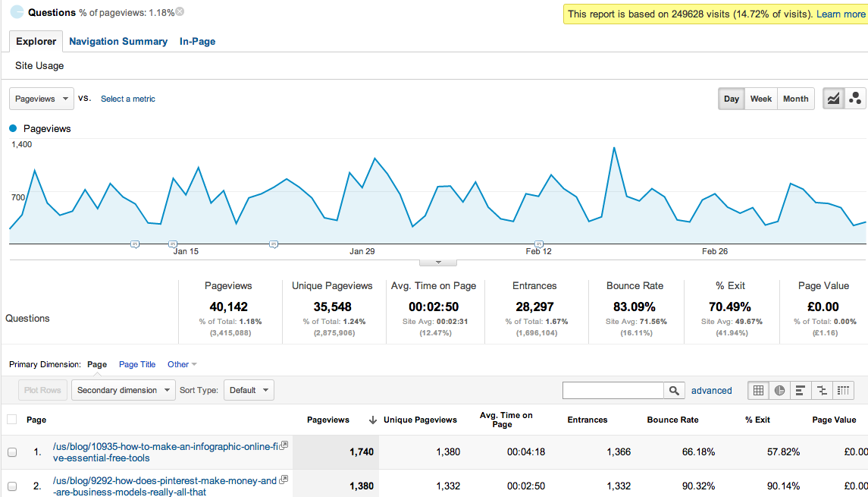Open the Pageviews metric dropdown
This screenshot has width=868, height=497.
[42, 99]
